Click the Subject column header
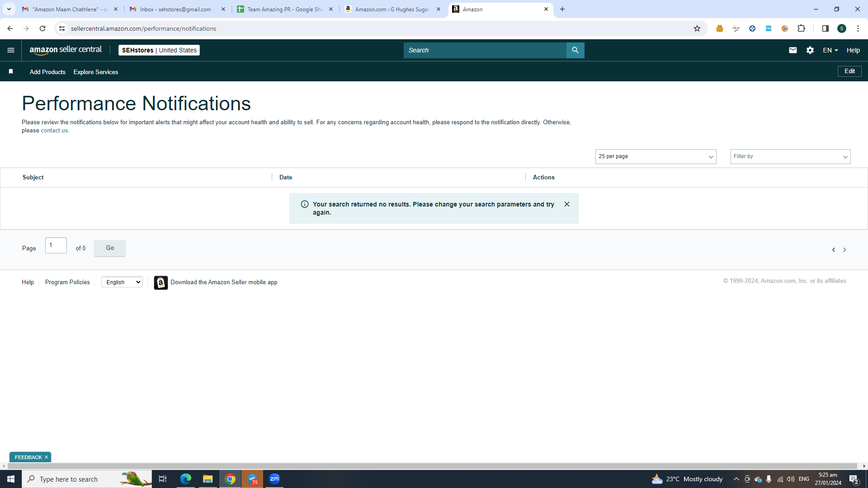This screenshot has height=488, width=868. click(33, 177)
